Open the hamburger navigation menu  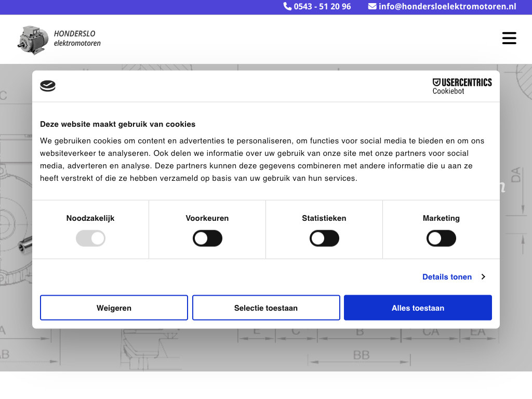click(509, 38)
